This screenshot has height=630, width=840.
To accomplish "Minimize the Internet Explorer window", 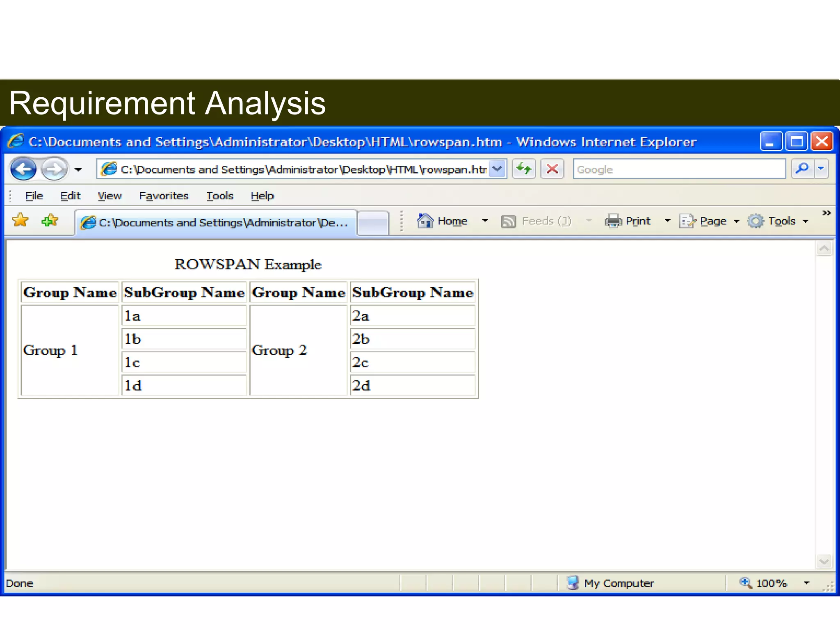I will tap(771, 142).
